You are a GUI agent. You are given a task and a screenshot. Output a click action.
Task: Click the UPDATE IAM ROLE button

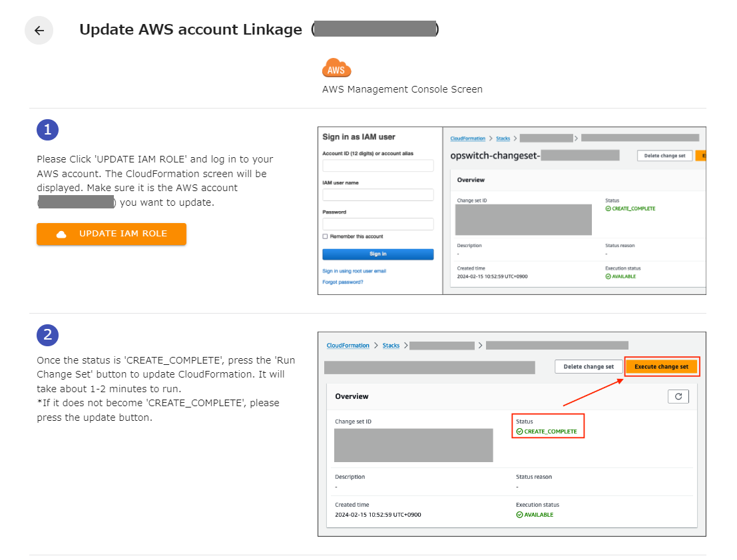[111, 234]
